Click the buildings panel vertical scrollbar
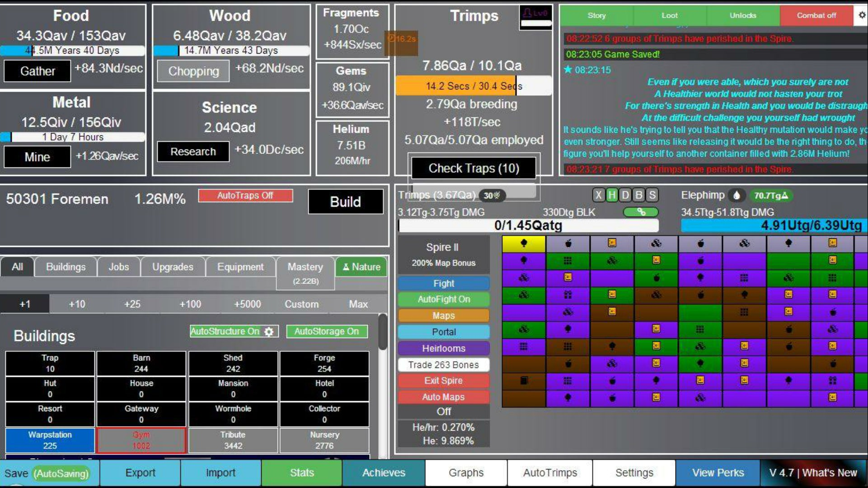868x488 pixels. [x=383, y=333]
